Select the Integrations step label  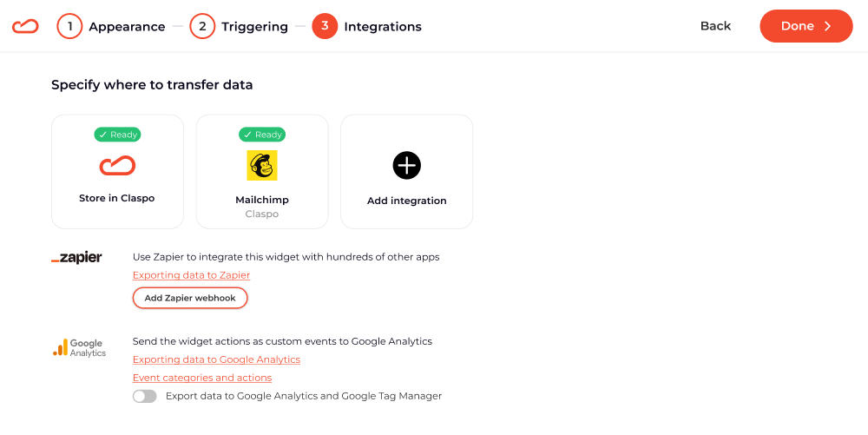click(383, 27)
